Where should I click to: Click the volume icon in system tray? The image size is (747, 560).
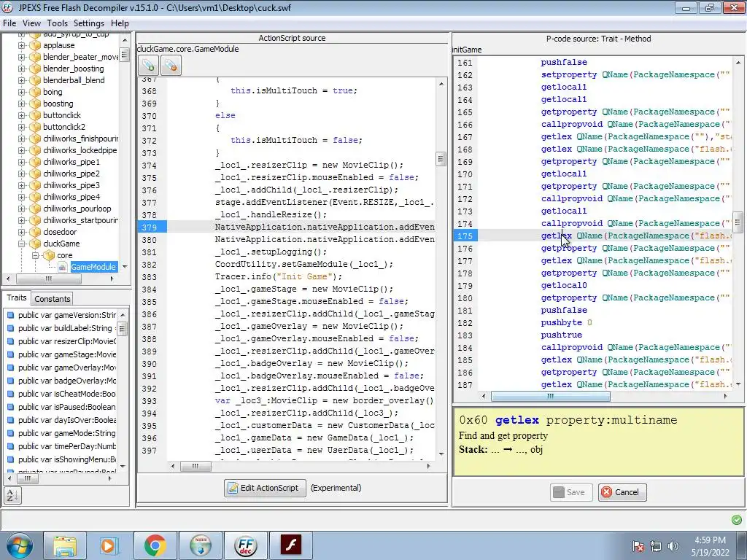pos(673,546)
